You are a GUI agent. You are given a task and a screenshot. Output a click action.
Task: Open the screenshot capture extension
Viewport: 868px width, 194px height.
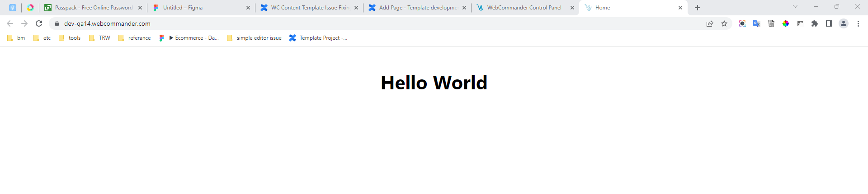point(742,23)
